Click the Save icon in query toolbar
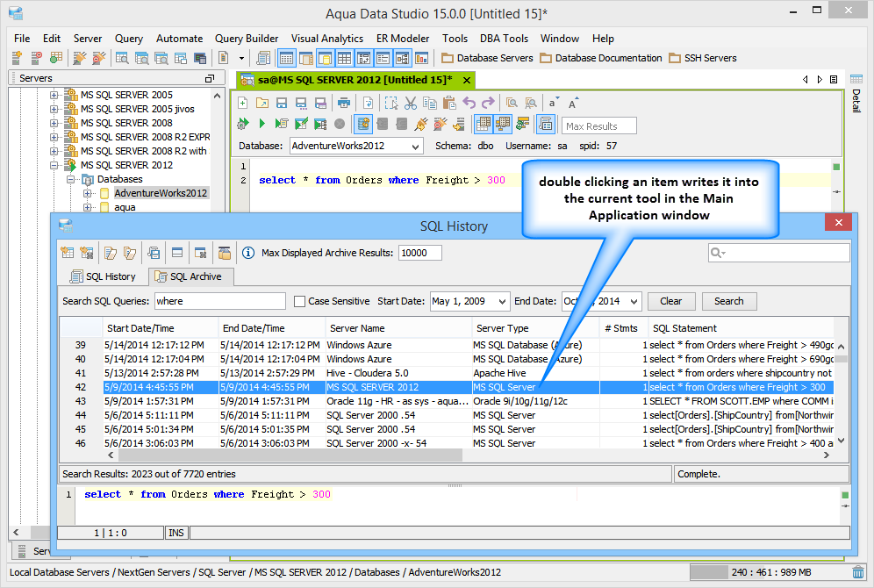Screen dimensions: 874x588 pyautogui.click(x=282, y=103)
